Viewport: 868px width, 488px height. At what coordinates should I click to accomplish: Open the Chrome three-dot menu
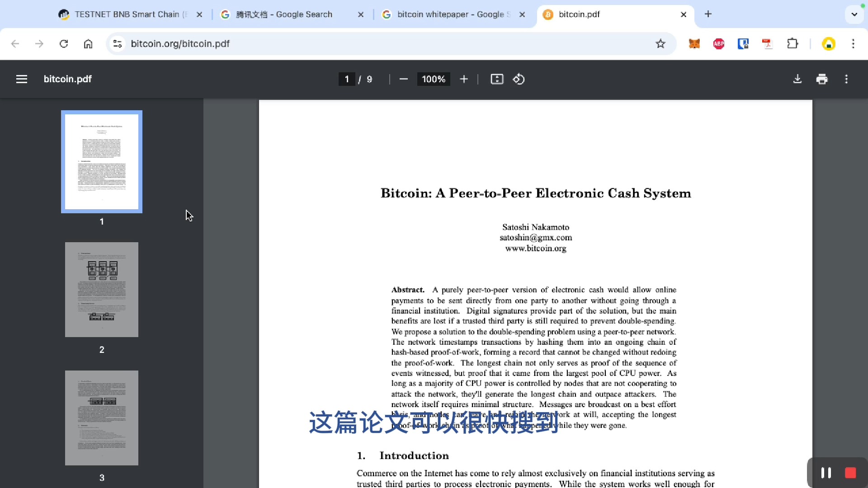point(853,44)
